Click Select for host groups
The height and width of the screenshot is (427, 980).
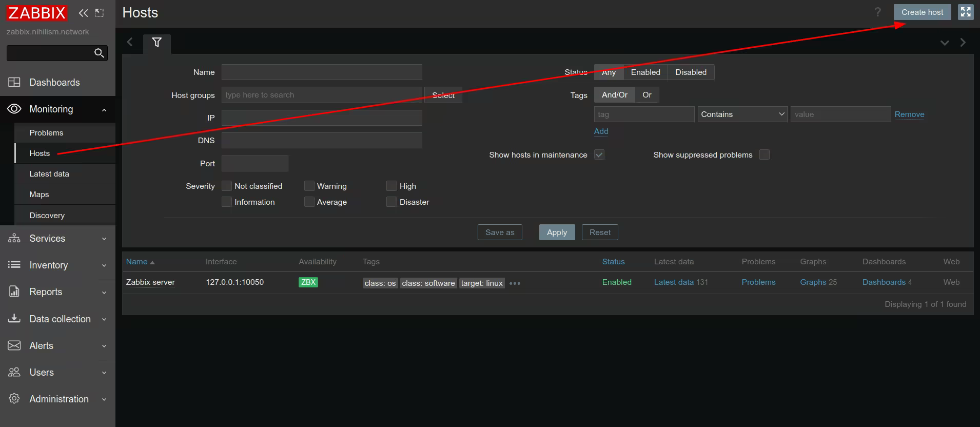(443, 95)
